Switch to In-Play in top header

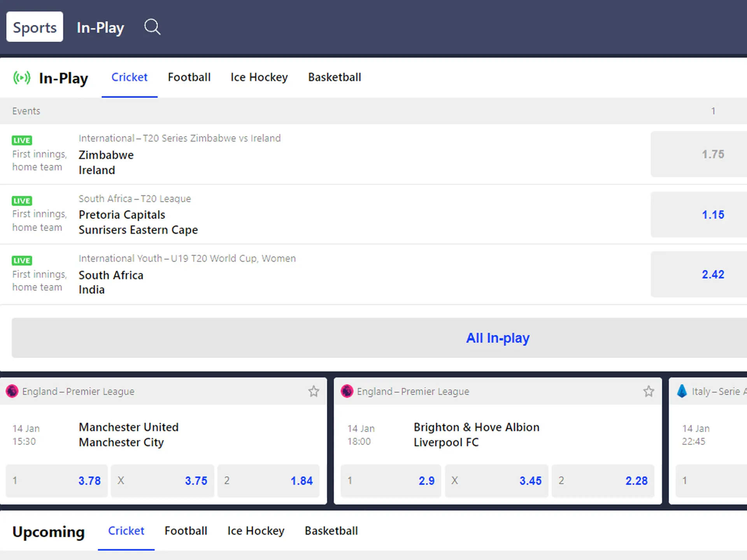click(x=100, y=28)
